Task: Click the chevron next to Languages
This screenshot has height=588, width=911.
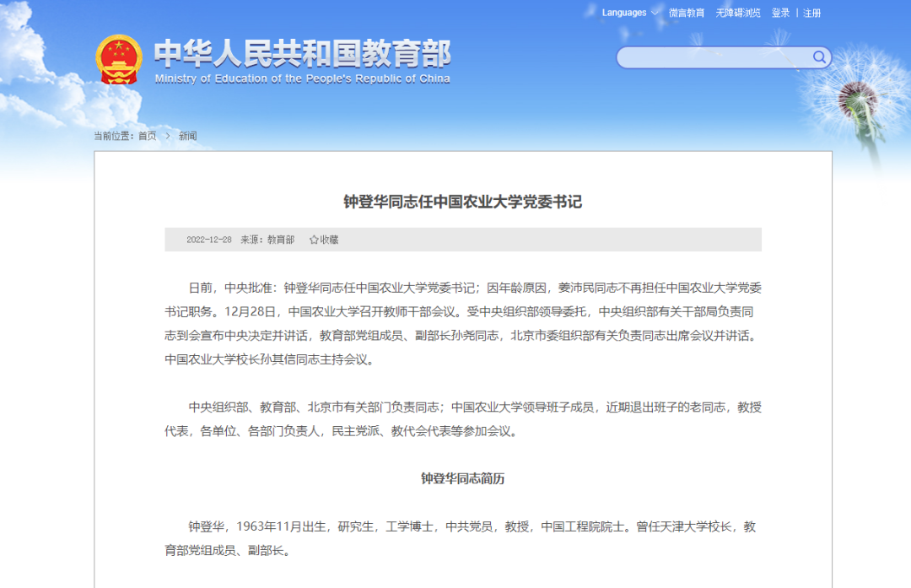Action: coord(655,13)
